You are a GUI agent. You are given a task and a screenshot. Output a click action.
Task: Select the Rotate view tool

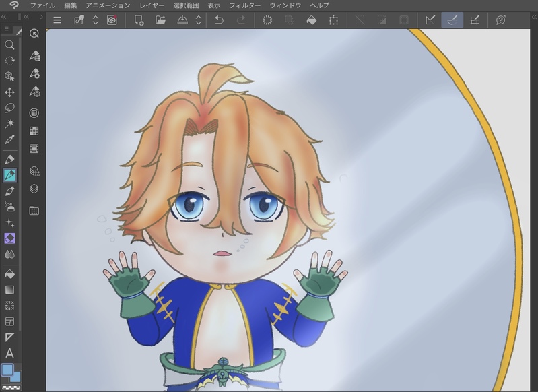coord(9,61)
